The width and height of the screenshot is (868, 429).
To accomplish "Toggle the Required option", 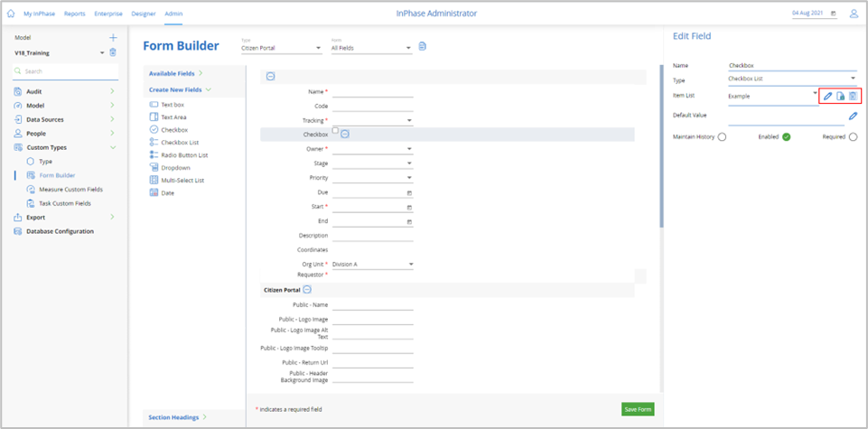I will [x=853, y=137].
